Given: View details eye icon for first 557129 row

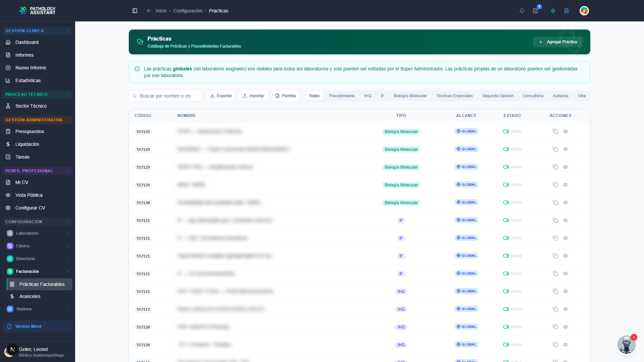Looking at the screenshot, I should point(566,131).
